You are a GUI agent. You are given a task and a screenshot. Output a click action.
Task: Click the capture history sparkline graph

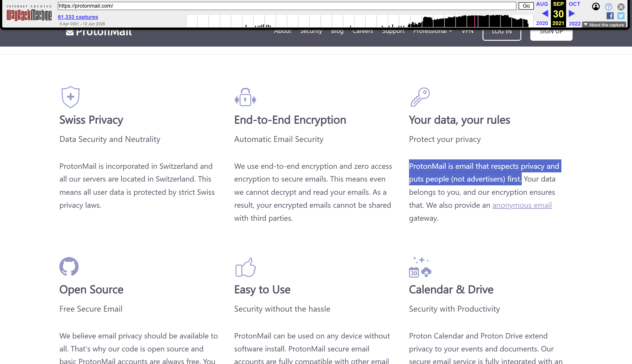[359, 21]
